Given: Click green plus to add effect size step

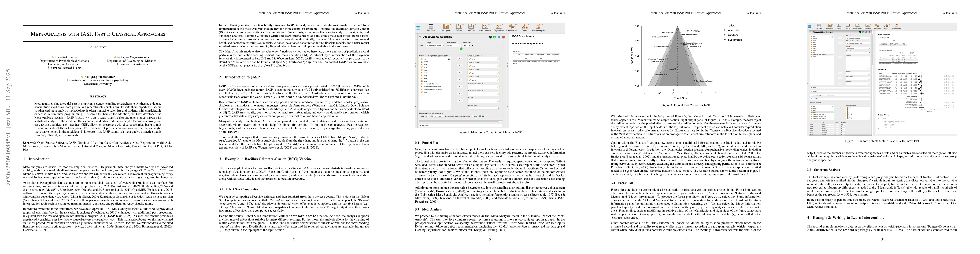Looking at the screenshot, I should (461, 49).
